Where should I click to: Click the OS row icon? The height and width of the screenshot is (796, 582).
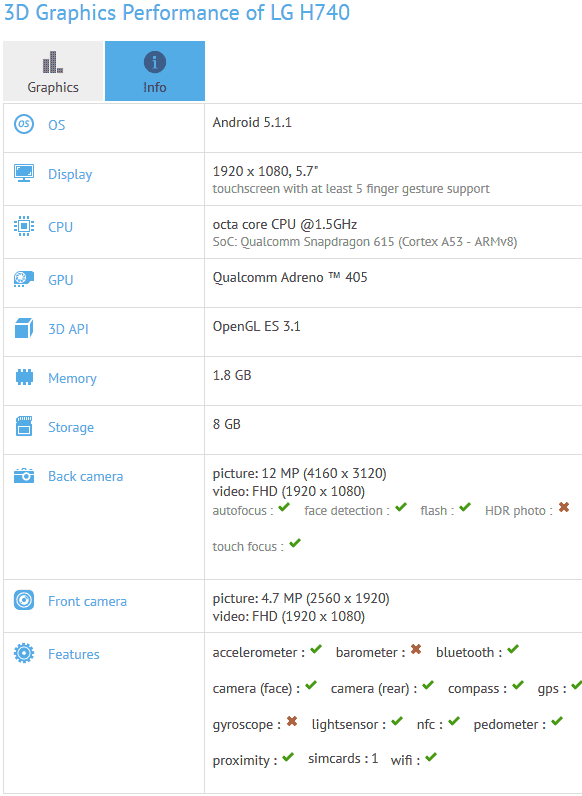tap(24, 124)
